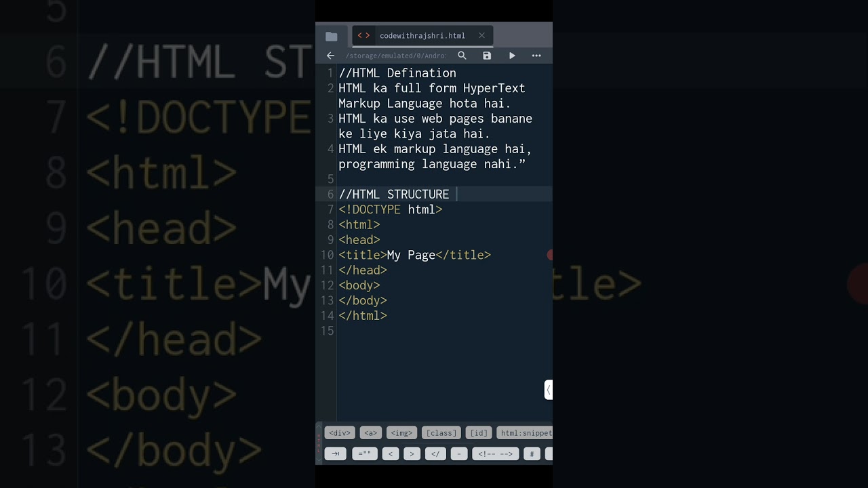Click the /storage/emulated/0 file path
The width and height of the screenshot is (868, 488).
pos(396,56)
